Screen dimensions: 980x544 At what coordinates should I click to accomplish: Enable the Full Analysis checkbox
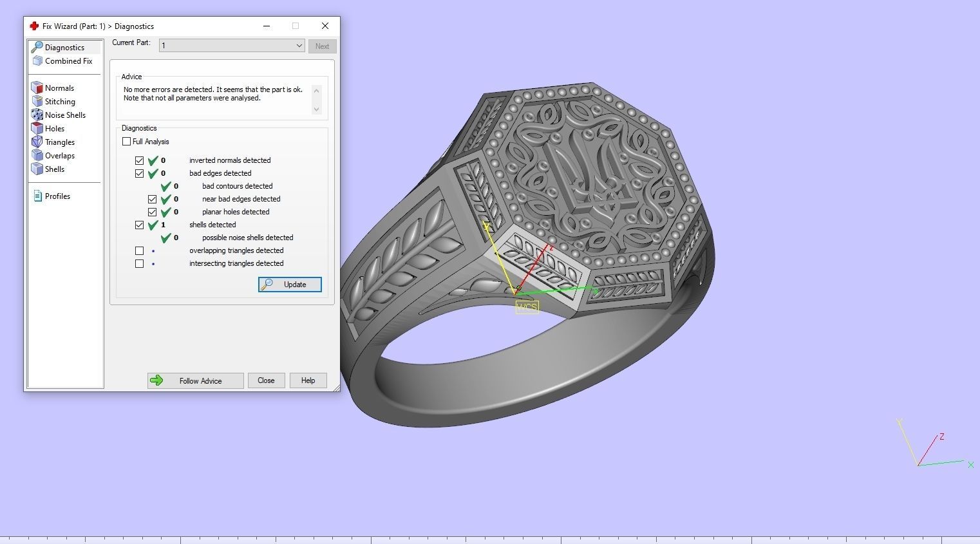(x=127, y=142)
